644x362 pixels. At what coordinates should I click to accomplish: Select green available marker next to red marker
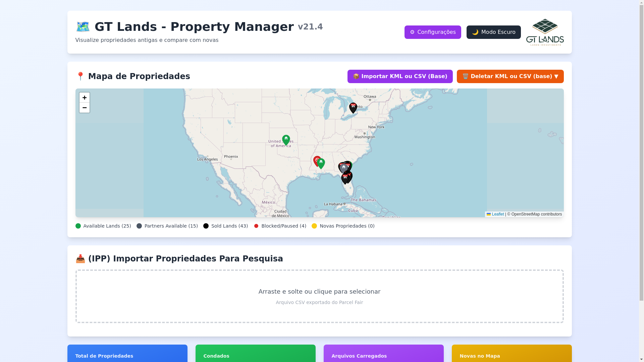pos(321,164)
